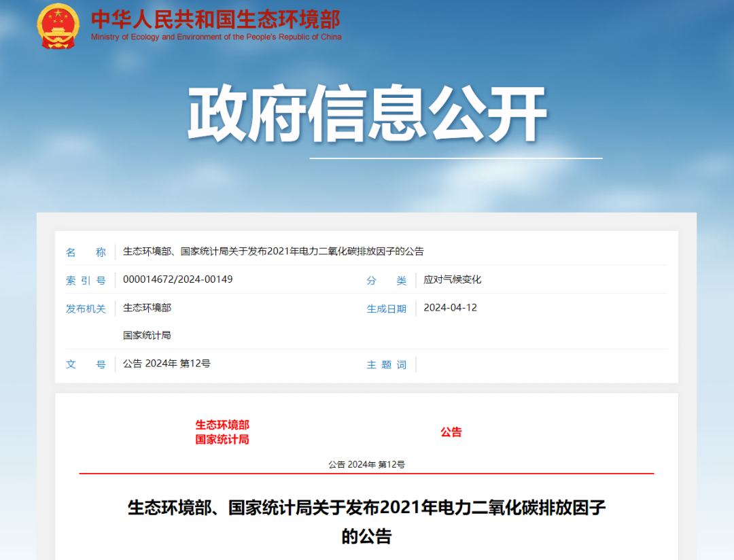Select the date value 2024-04-12

coord(451,308)
